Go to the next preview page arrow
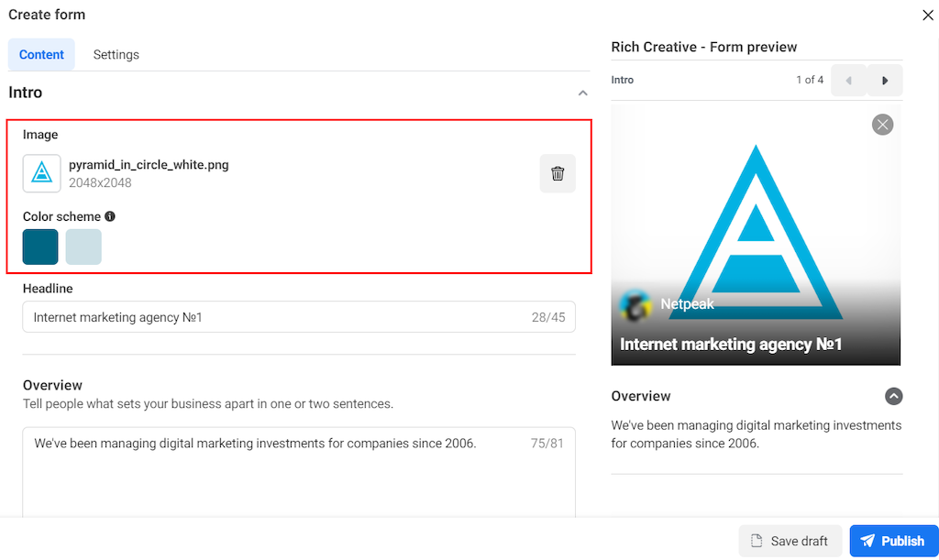This screenshot has width=939, height=560. (885, 80)
